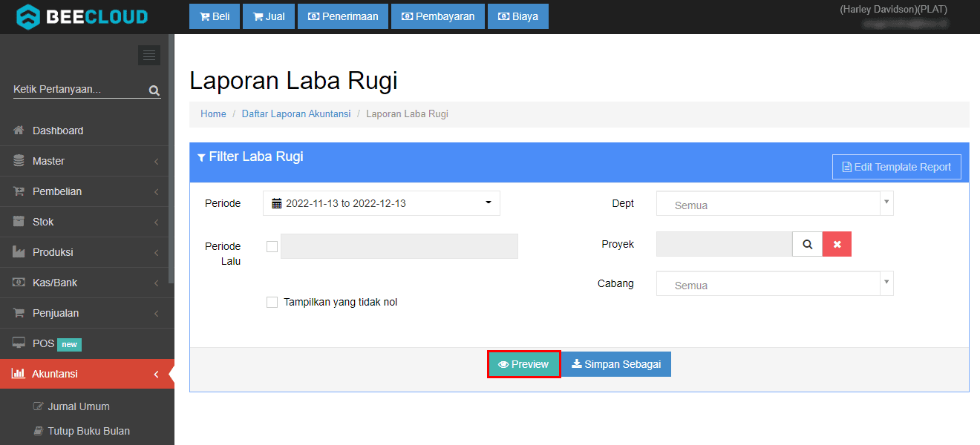Viewport: 980px width, 445px height.
Task: Click the POS monitor icon
Action: coord(19,343)
